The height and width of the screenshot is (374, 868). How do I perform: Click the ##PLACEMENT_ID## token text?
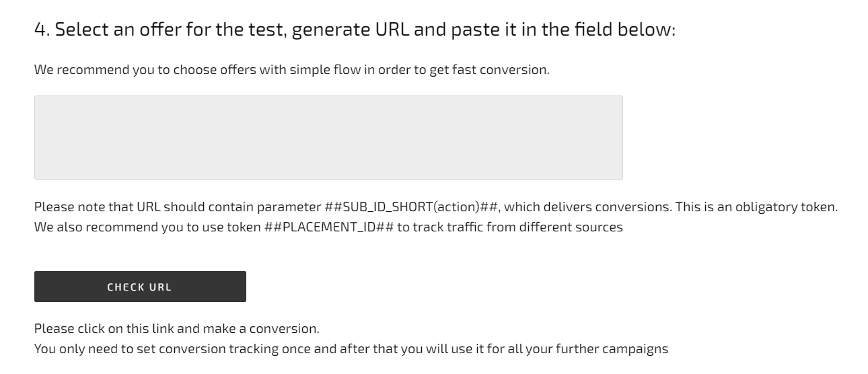[325, 227]
